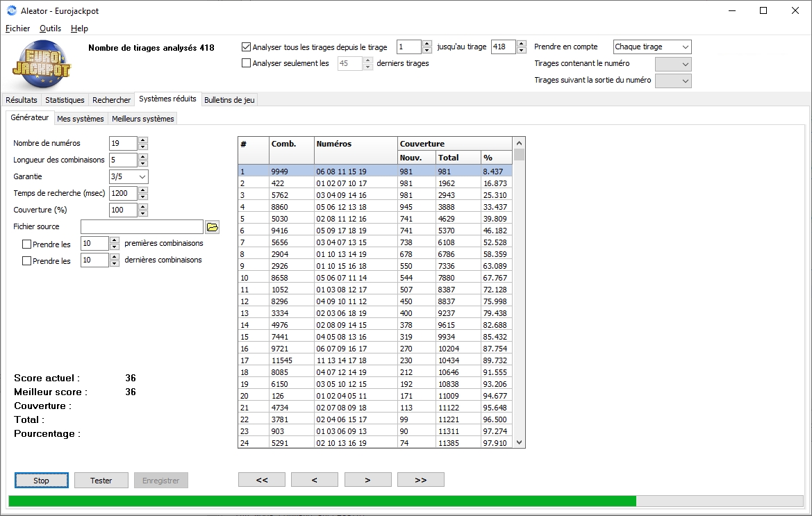
Task: Decrease Longueur des combinaisons value
Action: coord(144,163)
